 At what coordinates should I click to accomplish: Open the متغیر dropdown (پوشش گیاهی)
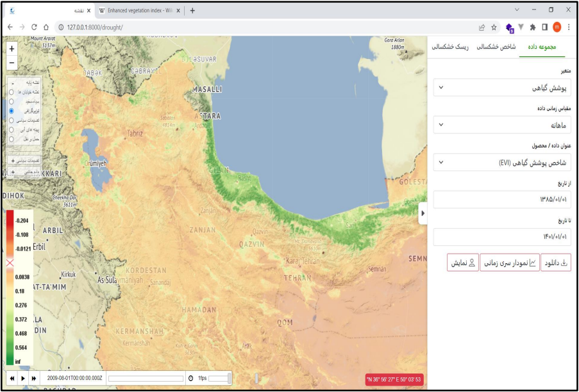[x=502, y=88]
